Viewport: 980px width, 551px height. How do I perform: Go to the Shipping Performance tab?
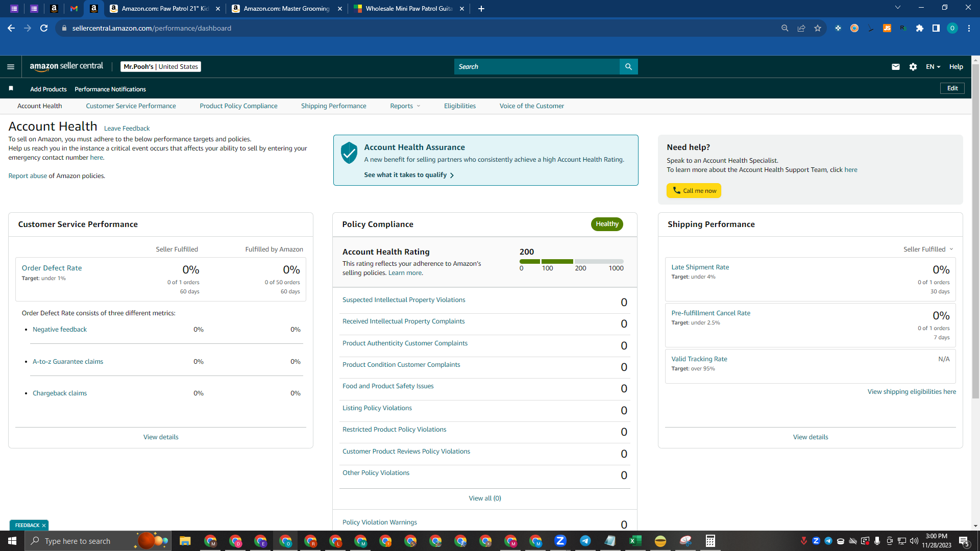334,106
